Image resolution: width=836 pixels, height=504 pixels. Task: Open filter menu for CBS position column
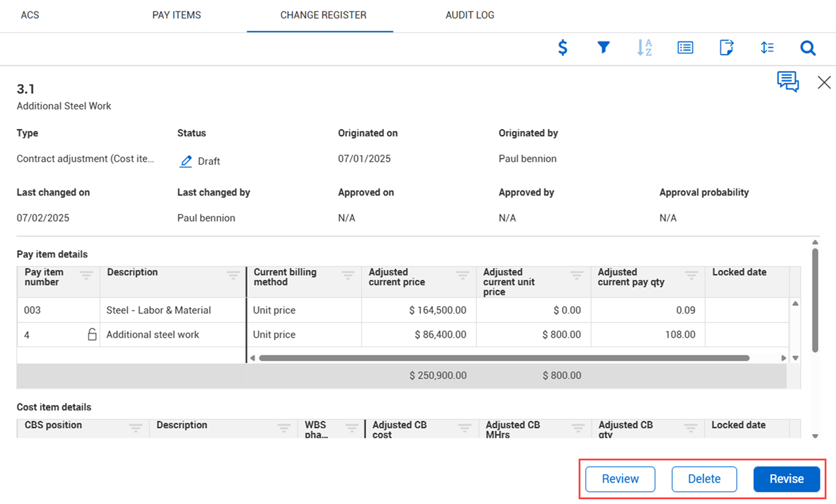(136, 428)
